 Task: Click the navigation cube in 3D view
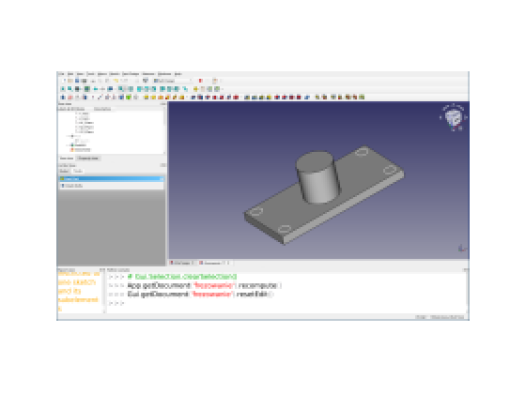click(x=453, y=117)
